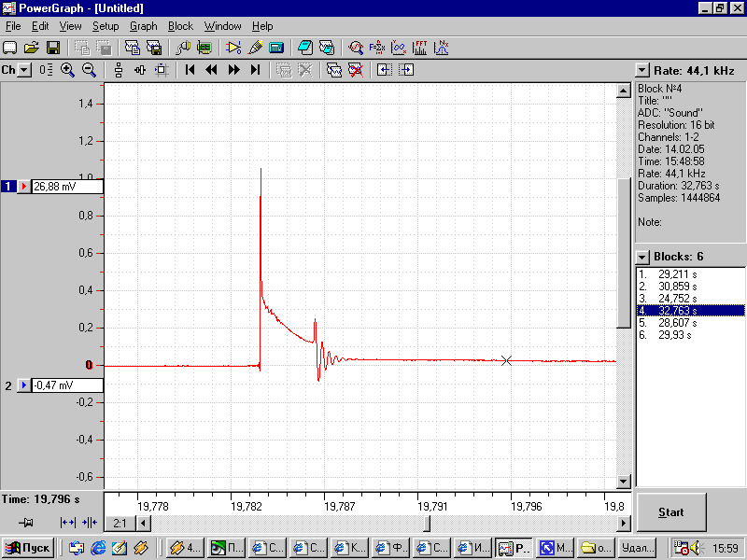
Task: Open the Пуск start menu
Action: (x=28, y=548)
